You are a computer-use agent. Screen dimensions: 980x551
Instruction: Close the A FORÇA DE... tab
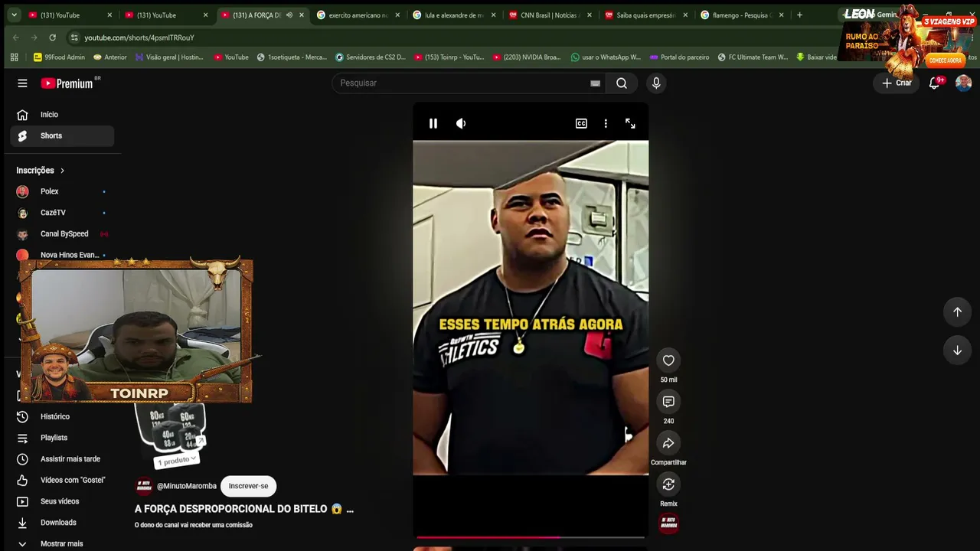(302, 15)
